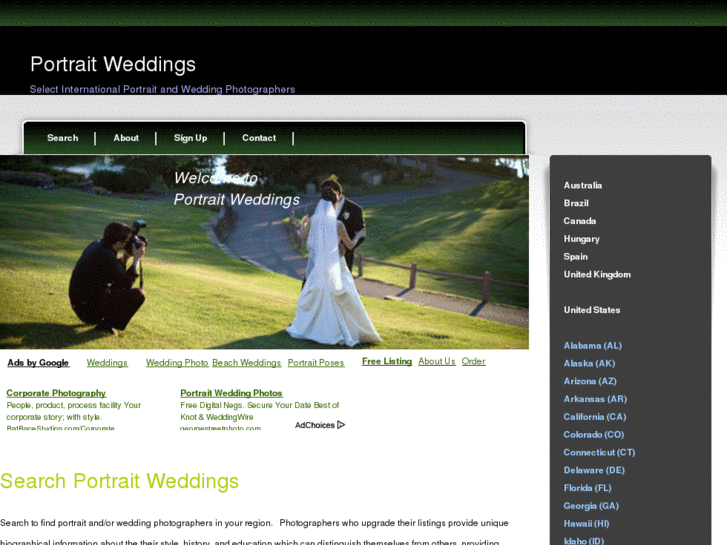Click the AdChoices label
Image resolution: width=727 pixels, height=545 pixels.
[315, 425]
